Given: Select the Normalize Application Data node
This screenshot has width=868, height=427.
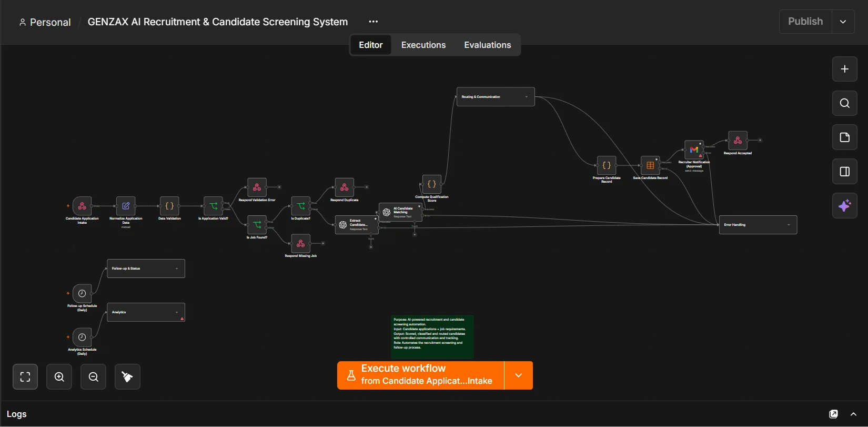Looking at the screenshot, I should coord(126,206).
